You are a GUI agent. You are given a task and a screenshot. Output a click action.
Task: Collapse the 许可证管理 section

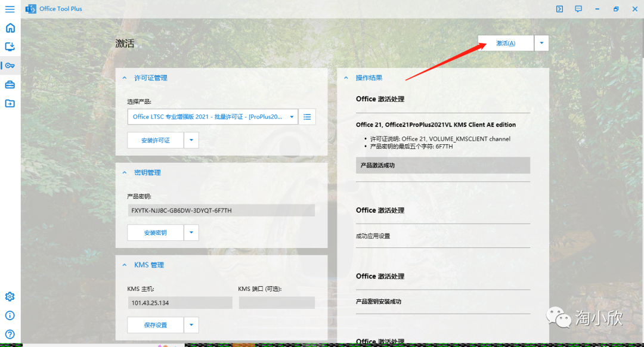(125, 78)
